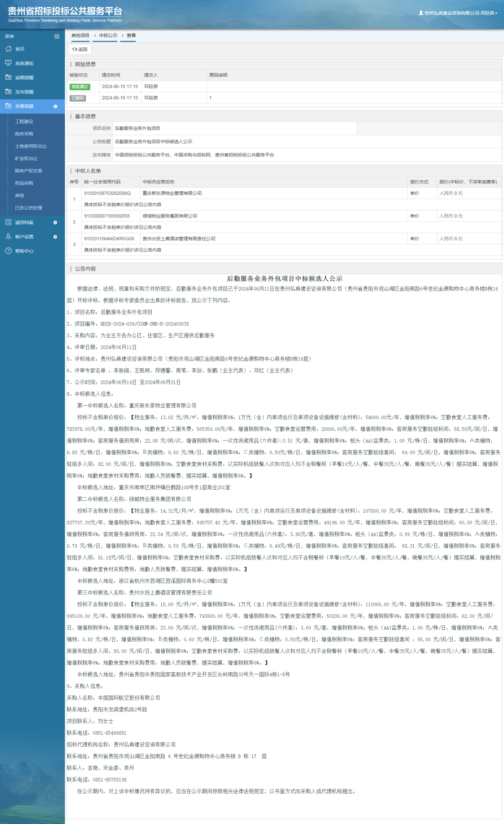
Task: Collapse the 交易信息 menu arrow
Action: pyautogui.click(x=55, y=107)
